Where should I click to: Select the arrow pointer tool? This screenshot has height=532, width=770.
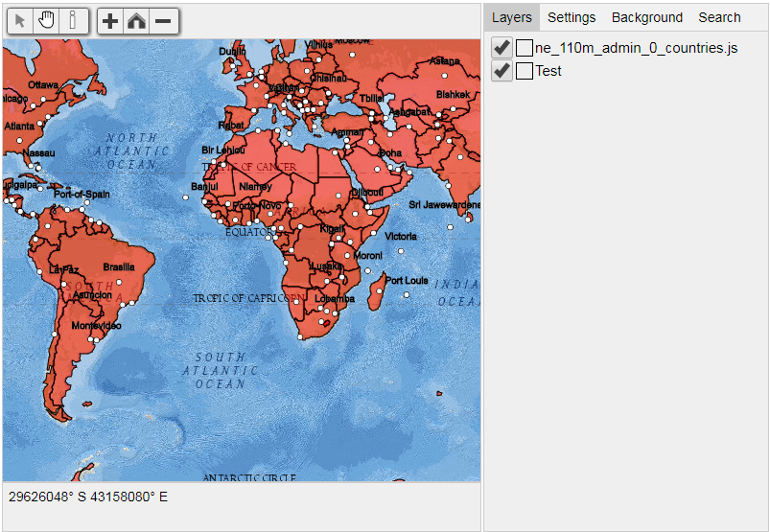point(20,20)
